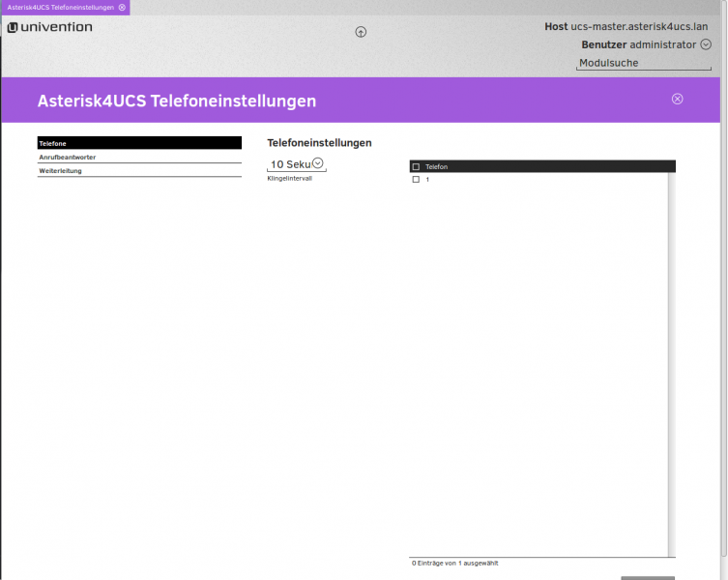Click the Univention logo
This screenshot has width=728, height=580.
click(x=49, y=27)
